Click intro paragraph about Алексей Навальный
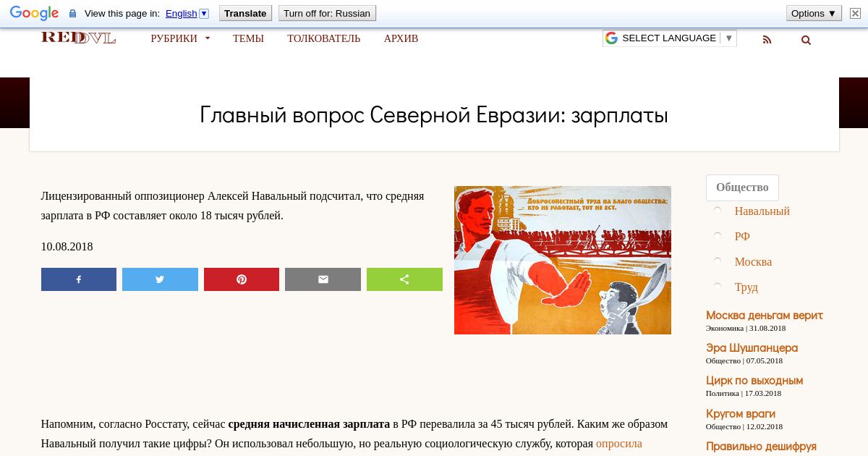This screenshot has width=868, height=456. coord(232,206)
